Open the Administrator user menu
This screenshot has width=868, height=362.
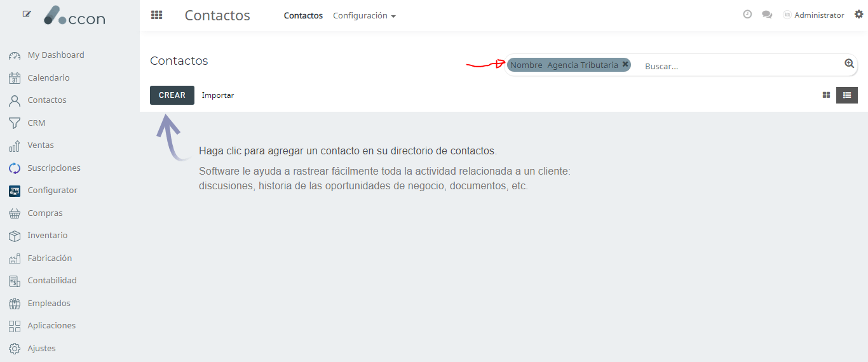(813, 15)
